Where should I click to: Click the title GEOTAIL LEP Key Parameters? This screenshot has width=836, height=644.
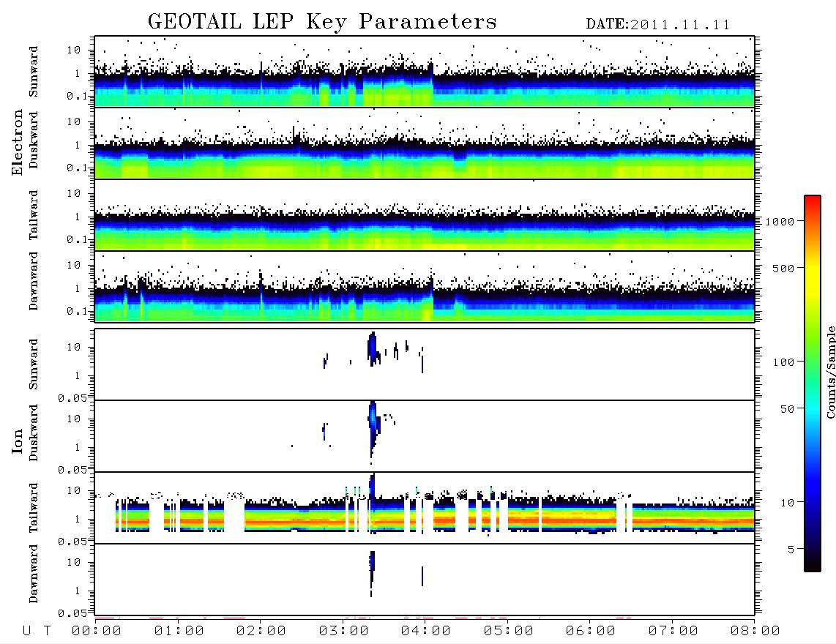pyautogui.click(x=322, y=22)
